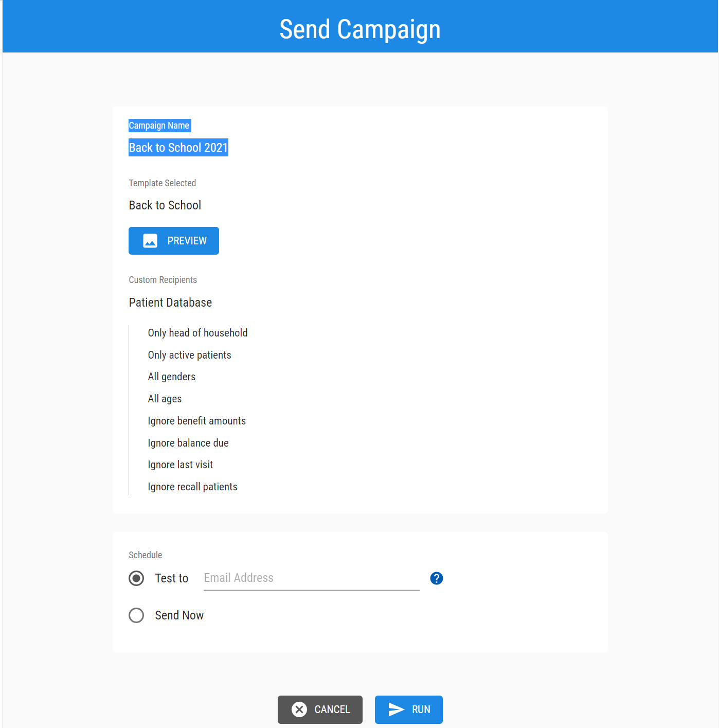Click the Send Campaign page title
Image resolution: width=719 pixels, height=728 pixels.
360,29
